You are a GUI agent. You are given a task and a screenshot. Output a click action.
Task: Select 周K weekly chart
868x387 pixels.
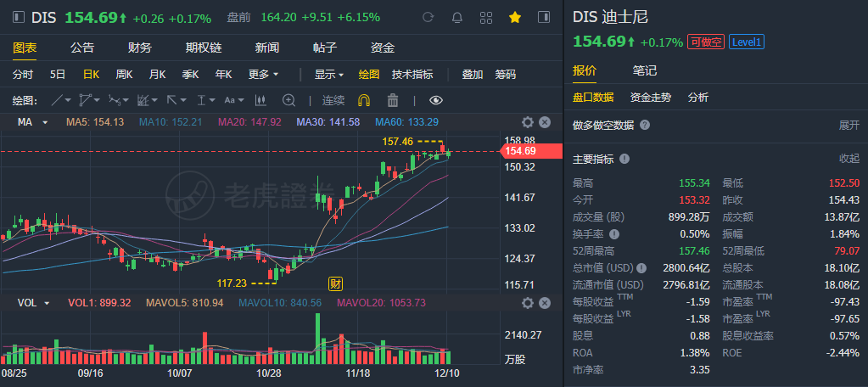coord(124,74)
